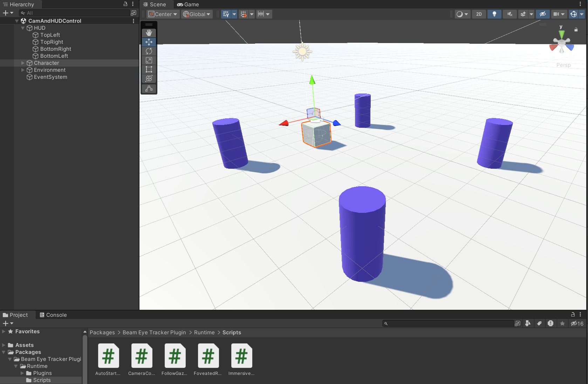Toggle scene lighting
The width and height of the screenshot is (588, 384).
pyautogui.click(x=494, y=14)
